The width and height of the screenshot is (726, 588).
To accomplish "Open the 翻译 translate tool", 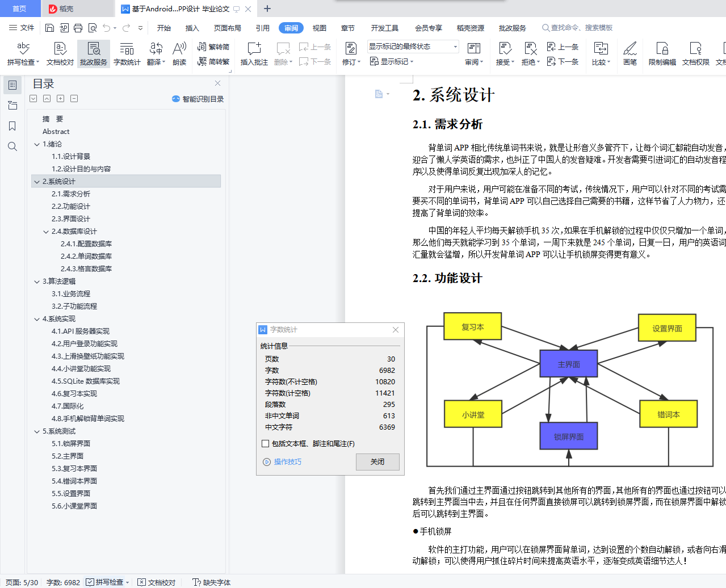I will [x=156, y=54].
